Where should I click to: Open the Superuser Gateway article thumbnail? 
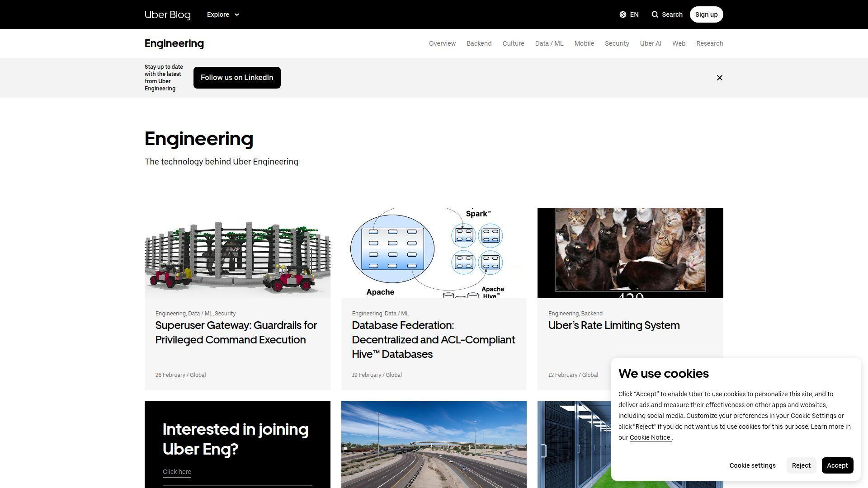237,253
